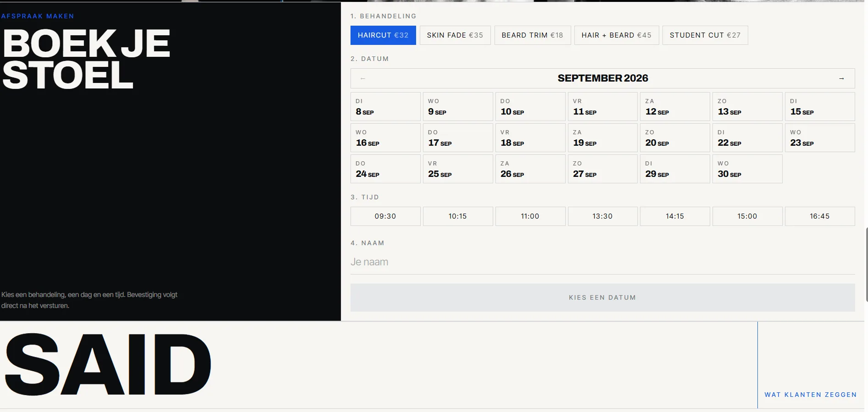Select Wednesday 16 Sep date
The image size is (868, 412).
[385, 138]
